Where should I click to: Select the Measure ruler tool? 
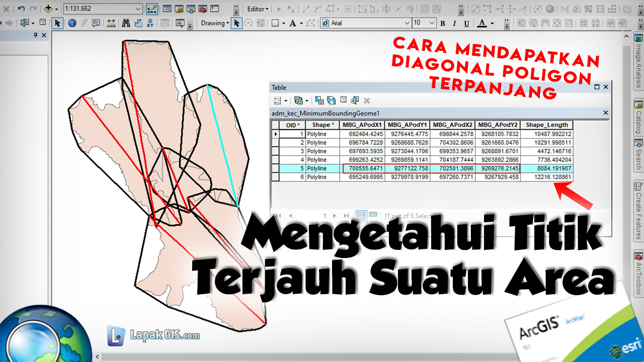point(111,23)
